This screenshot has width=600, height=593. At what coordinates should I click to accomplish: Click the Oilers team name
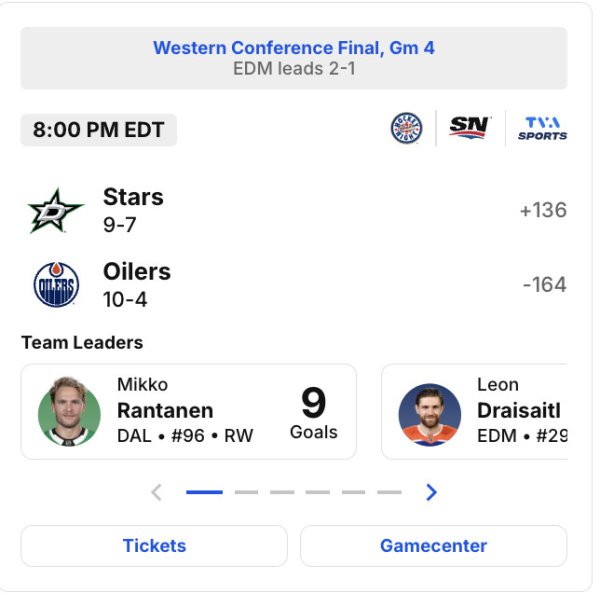coord(137,271)
